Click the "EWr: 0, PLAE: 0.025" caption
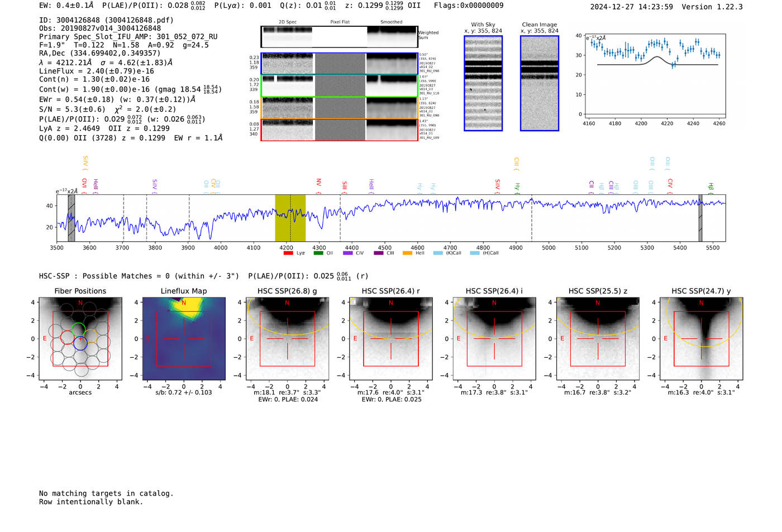Screen dimensions: 782x532 (391, 399)
